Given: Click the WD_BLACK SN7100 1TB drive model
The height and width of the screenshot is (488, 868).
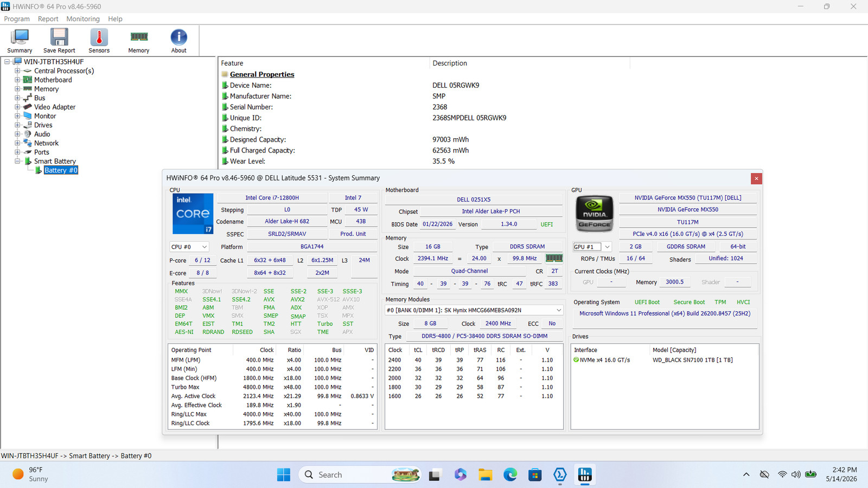Looking at the screenshot, I should click(x=692, y=360).
